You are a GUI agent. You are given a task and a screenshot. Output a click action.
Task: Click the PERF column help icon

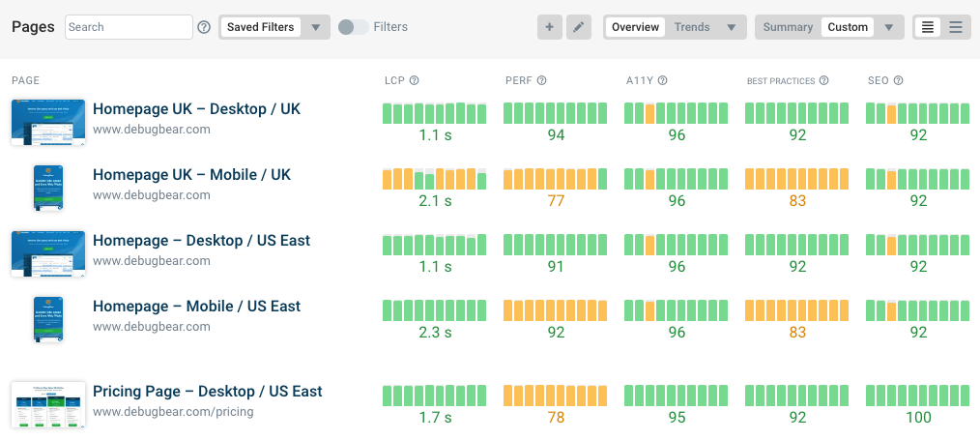click(541, 81)
